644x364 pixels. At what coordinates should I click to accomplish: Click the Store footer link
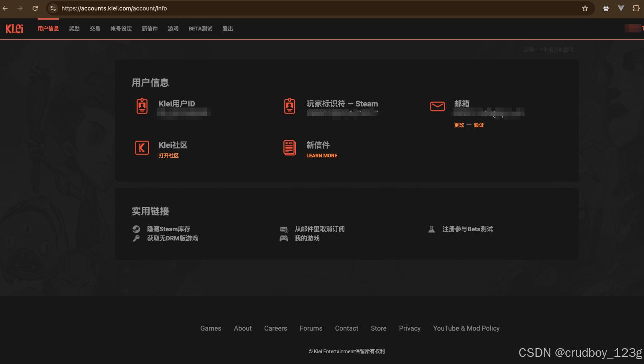(379, 329)
